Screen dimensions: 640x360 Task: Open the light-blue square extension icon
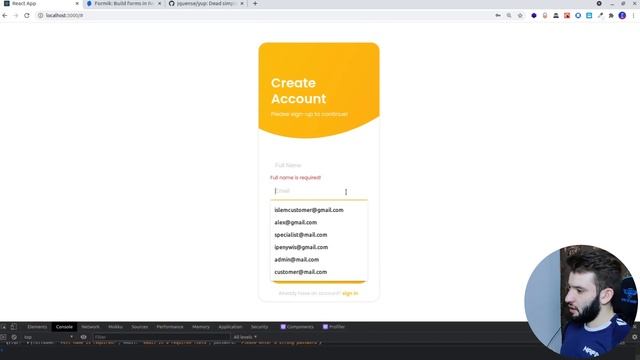[x=589, y=16]
